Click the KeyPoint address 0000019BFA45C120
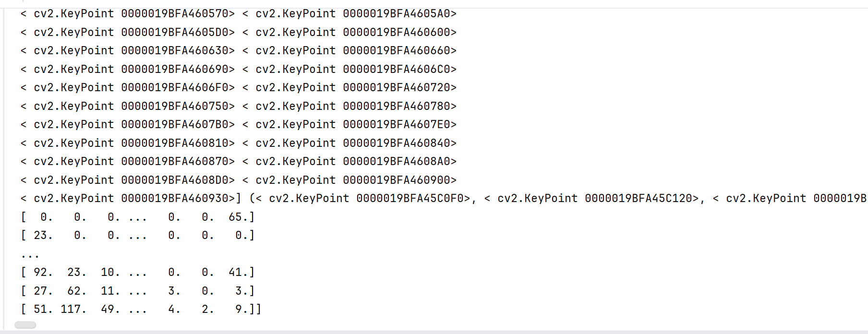Viewport: 868px width, 334px height. coord(639,199)
